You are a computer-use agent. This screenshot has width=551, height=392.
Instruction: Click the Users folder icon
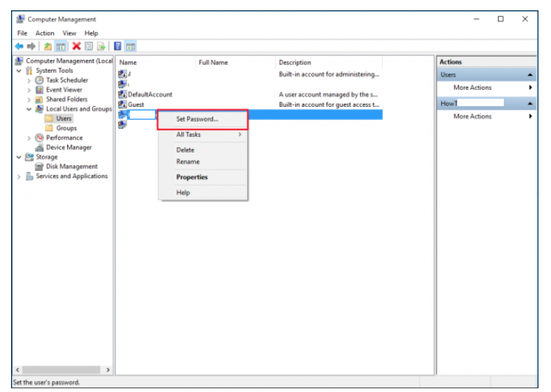(x=49, y=119)
